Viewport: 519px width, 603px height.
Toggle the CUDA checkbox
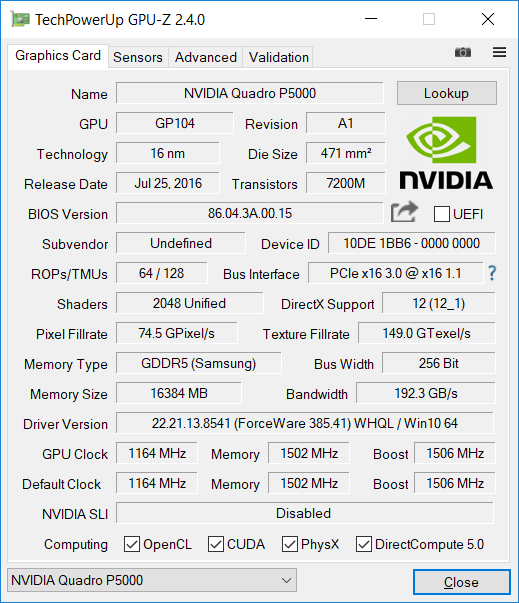216,544
